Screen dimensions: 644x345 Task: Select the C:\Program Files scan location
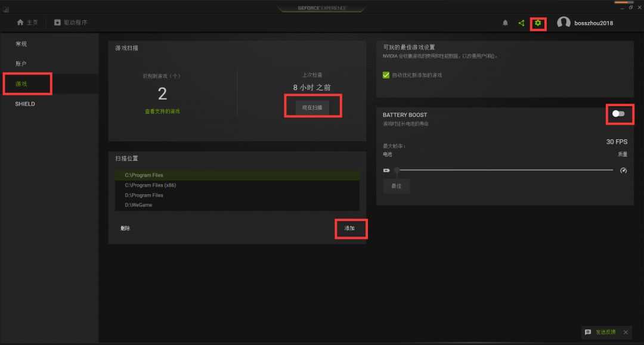(237, 175)
